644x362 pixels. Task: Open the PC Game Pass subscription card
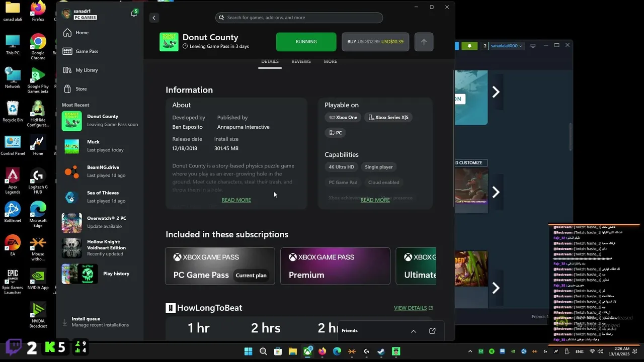click(220, 266)
